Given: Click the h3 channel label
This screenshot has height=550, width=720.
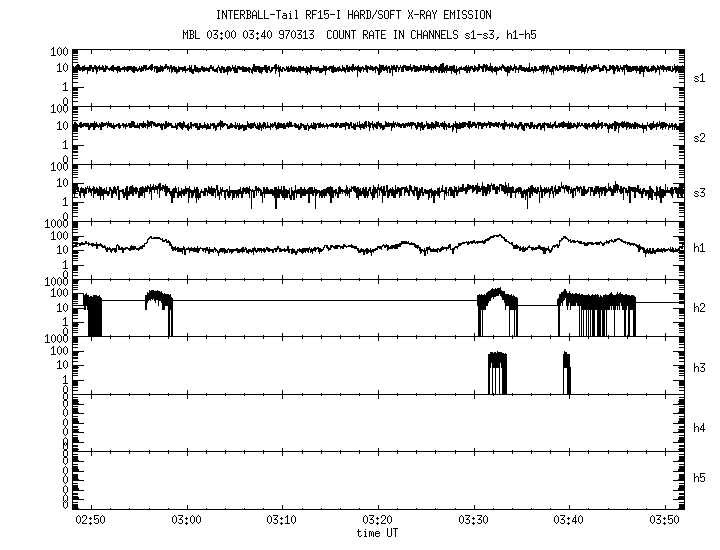Looking at the screenshot, I should click(x=699, y=367).
